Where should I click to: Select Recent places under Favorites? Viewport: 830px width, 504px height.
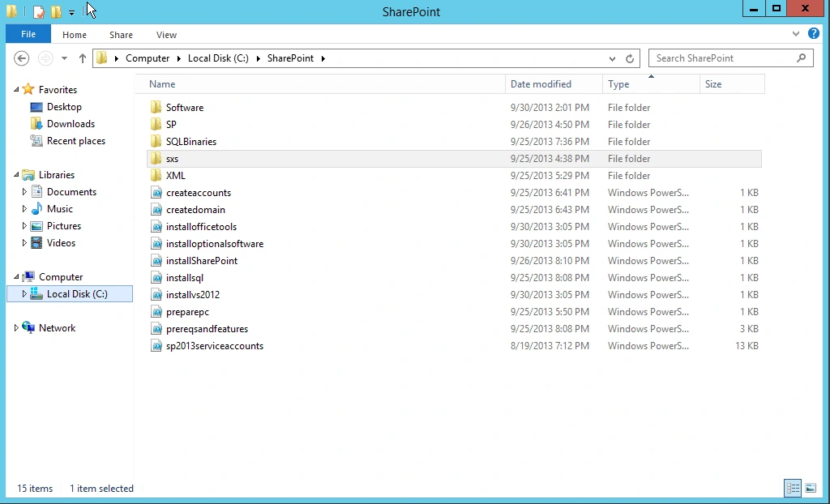click(75, 141)
